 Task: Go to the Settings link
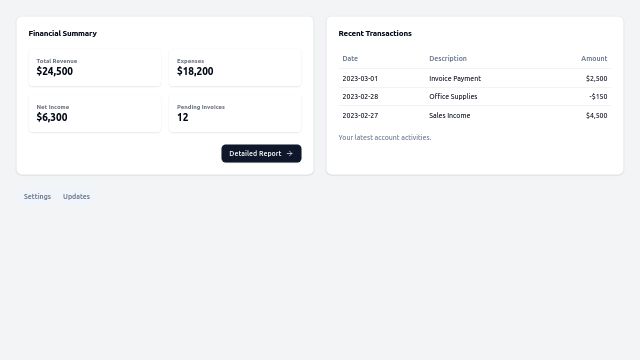pos(37,196)
